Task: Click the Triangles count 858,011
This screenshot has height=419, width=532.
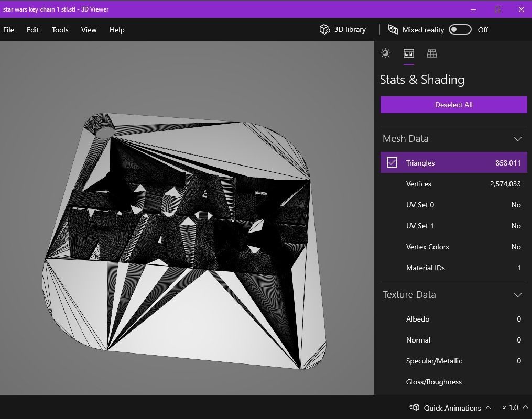Action: pos(508,163)
